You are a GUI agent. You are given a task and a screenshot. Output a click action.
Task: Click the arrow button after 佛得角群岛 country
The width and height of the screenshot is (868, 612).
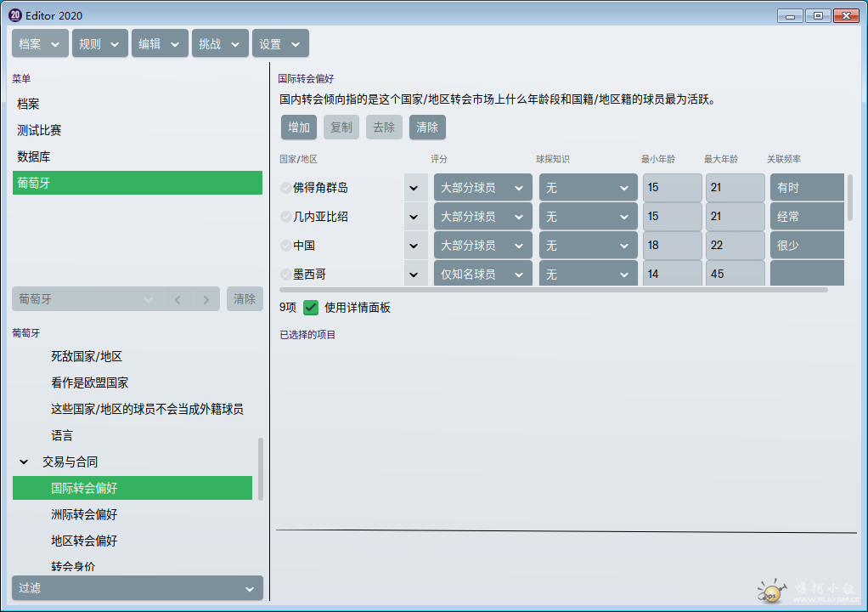(414, 188)
